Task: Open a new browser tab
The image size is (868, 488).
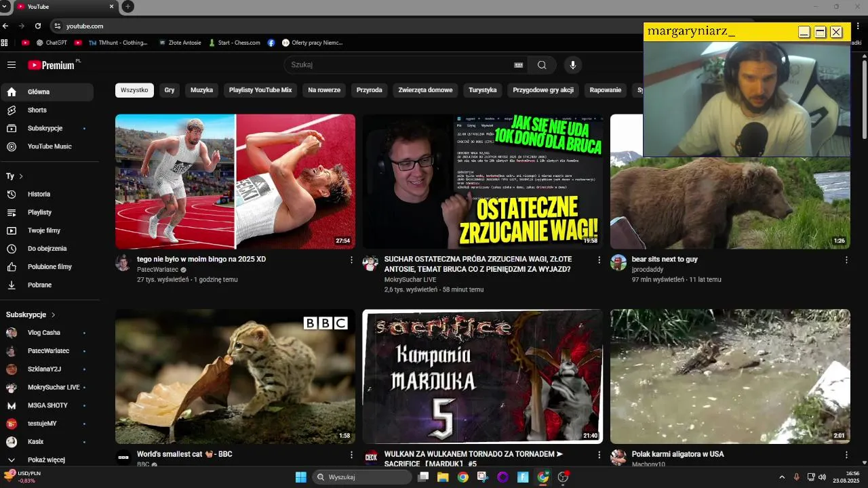Action: [127, 6]
